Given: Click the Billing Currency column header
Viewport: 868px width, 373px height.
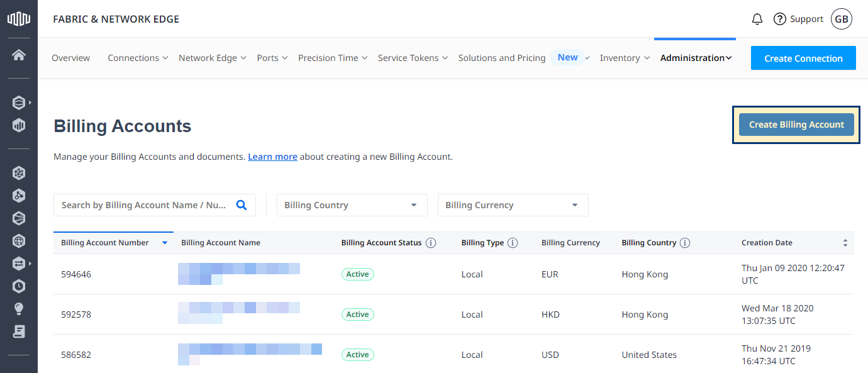Looking at the screenshot, I should [570, 243].
